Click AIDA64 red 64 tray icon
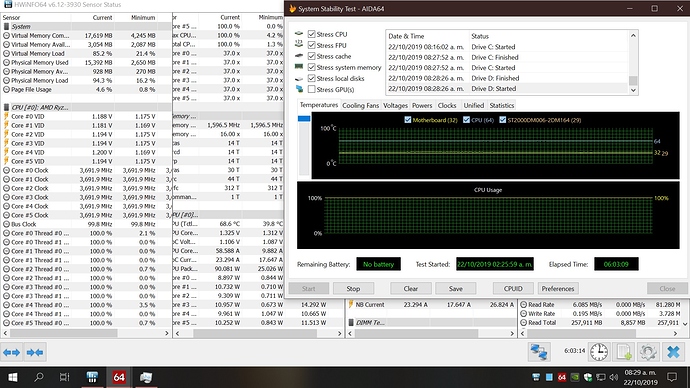 coord(562,377)
